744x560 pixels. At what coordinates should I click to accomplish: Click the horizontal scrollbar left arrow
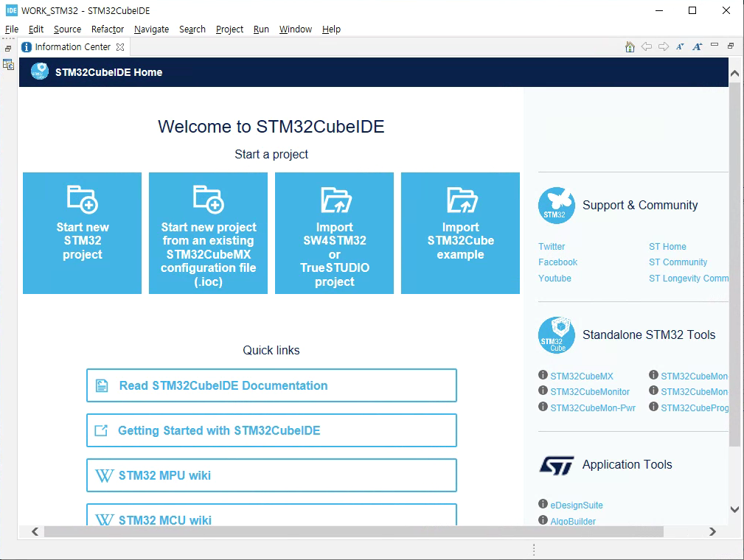(x=35, y=531)
